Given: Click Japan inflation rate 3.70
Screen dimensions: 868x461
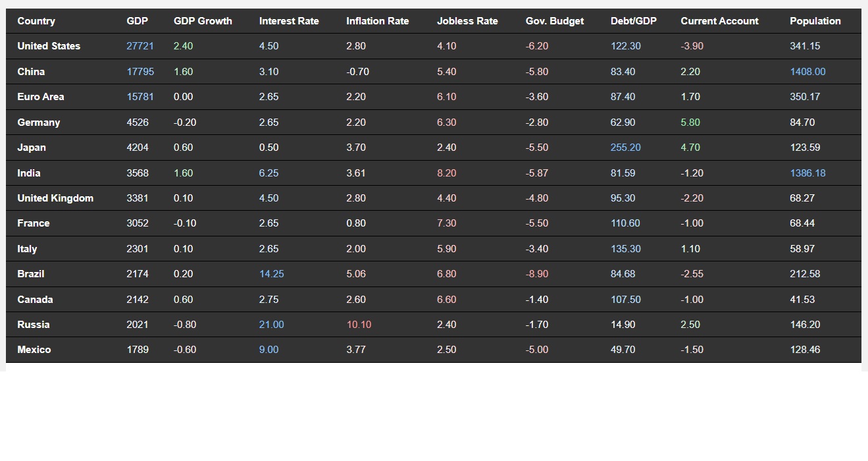Looking at the screenshot, I should [356, 148].
